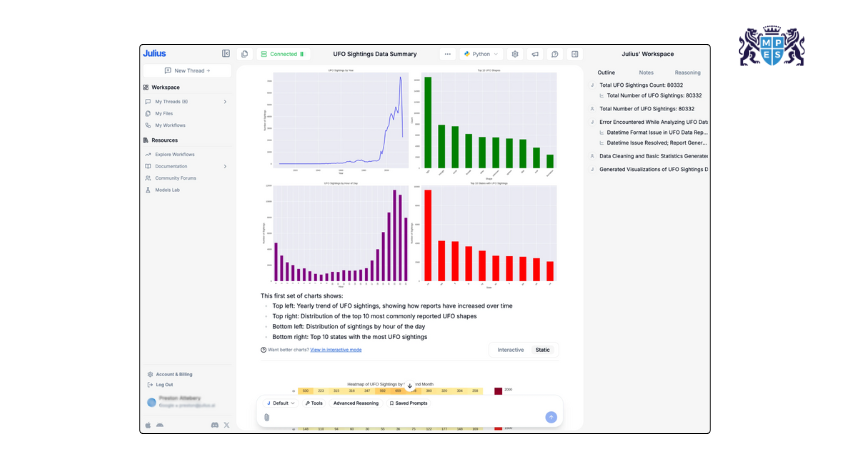Open the Discord icon in sidebar footer
This screenshot has width=850, height=450.
pyautogui.click(x=215, y=425)
